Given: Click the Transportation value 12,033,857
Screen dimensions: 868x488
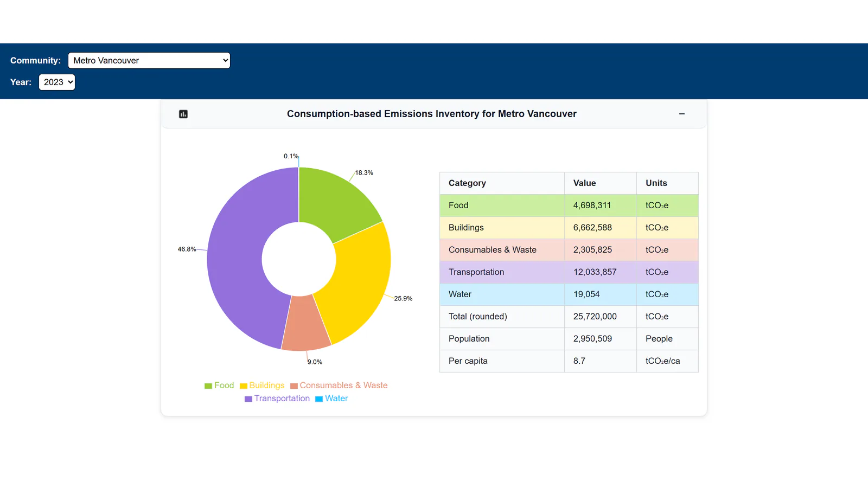Looking at the screenshot, I should tap(601, 272).
